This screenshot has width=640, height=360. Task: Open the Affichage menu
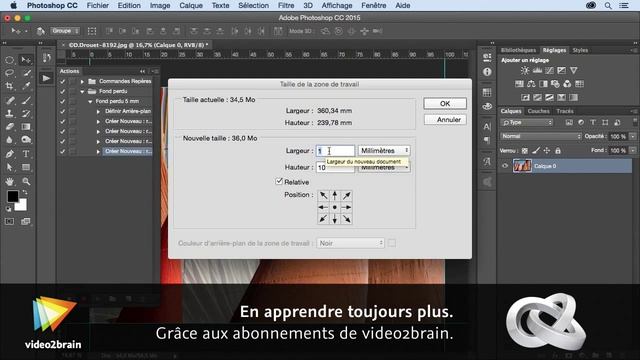tap(337, 5)
